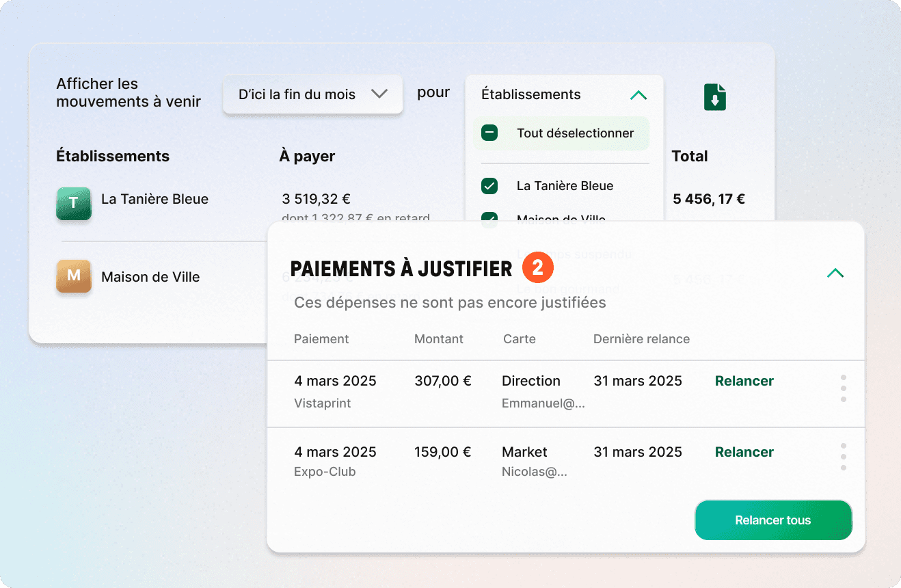Sort by the Montant column header
The image size is (901, 588).
438,338
